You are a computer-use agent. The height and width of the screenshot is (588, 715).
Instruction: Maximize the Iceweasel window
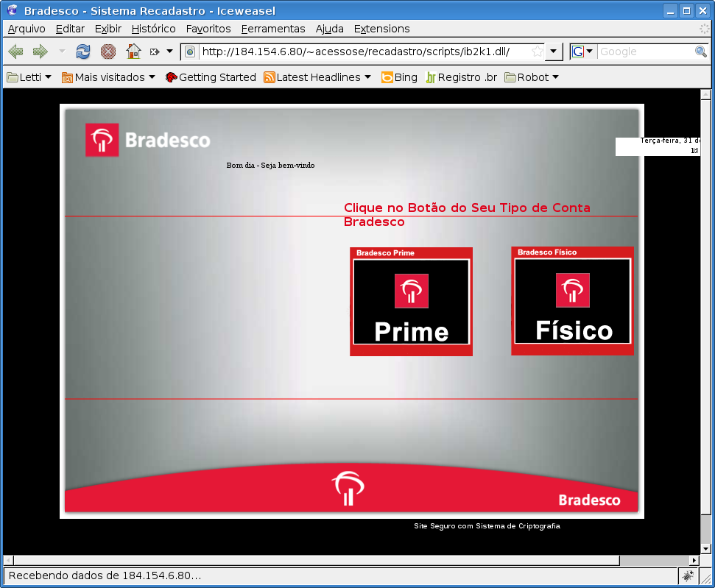686,10
